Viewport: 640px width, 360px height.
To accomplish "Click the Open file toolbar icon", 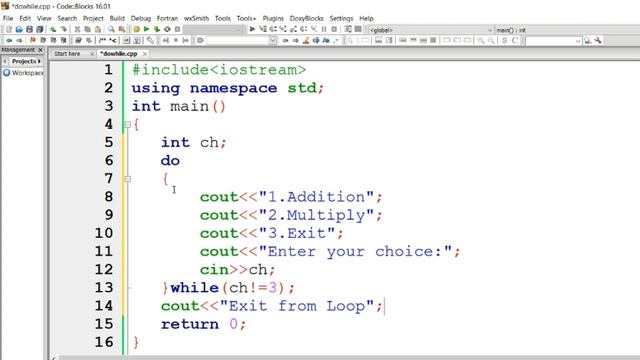I will pyautogui.click(x=19, y=29).
